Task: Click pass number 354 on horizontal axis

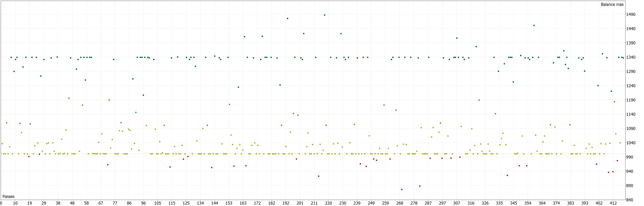Action: pos(528,203)
